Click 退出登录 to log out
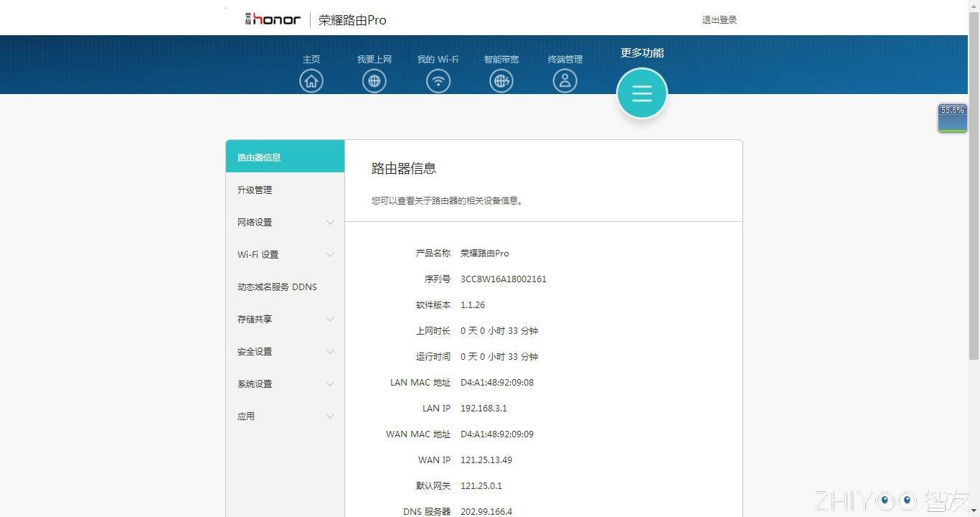The height and width of the screenshot is (517, 980). 720,20
